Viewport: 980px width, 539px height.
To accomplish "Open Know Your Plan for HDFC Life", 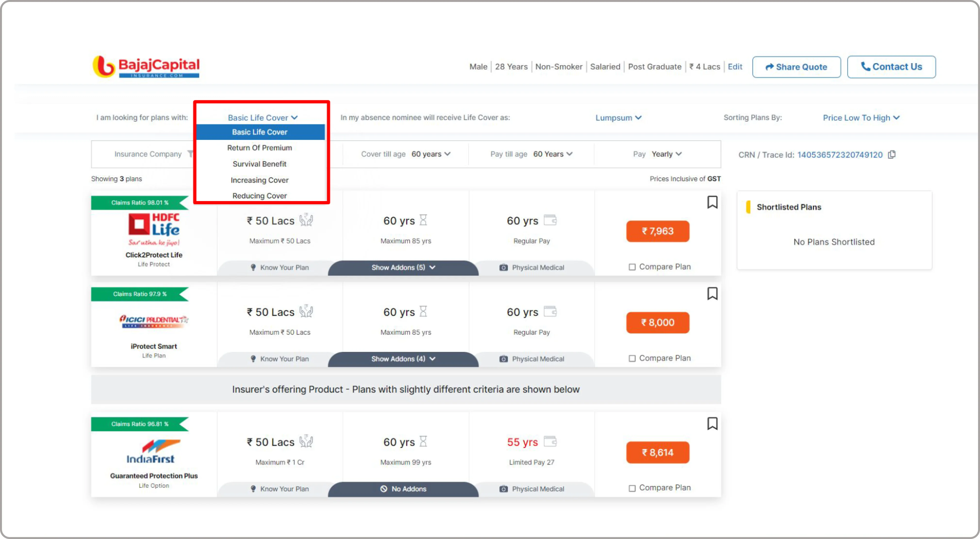I will point(280,268).
